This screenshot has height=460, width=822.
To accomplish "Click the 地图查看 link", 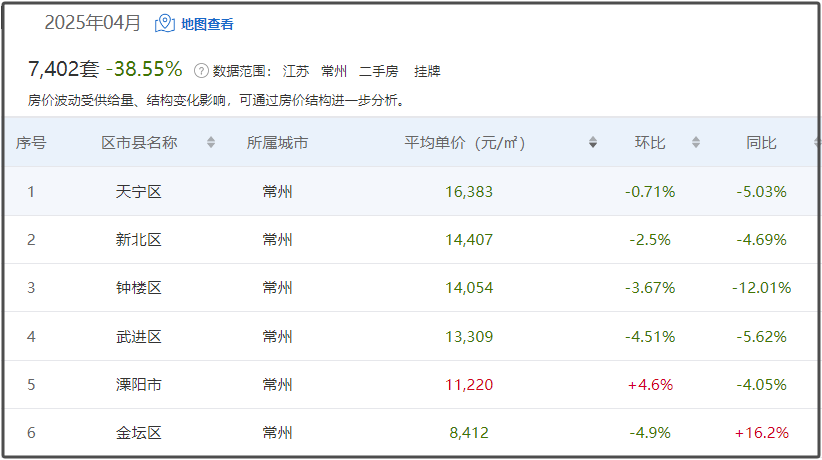I will click(207, 24).
